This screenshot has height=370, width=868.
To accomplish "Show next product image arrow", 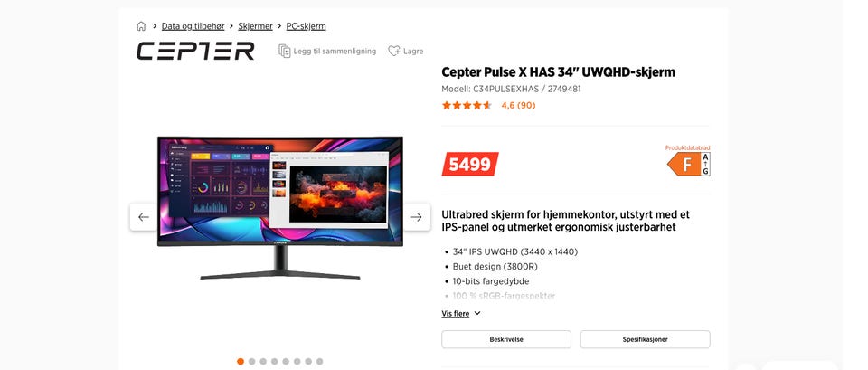I will [x=417, y=217].
